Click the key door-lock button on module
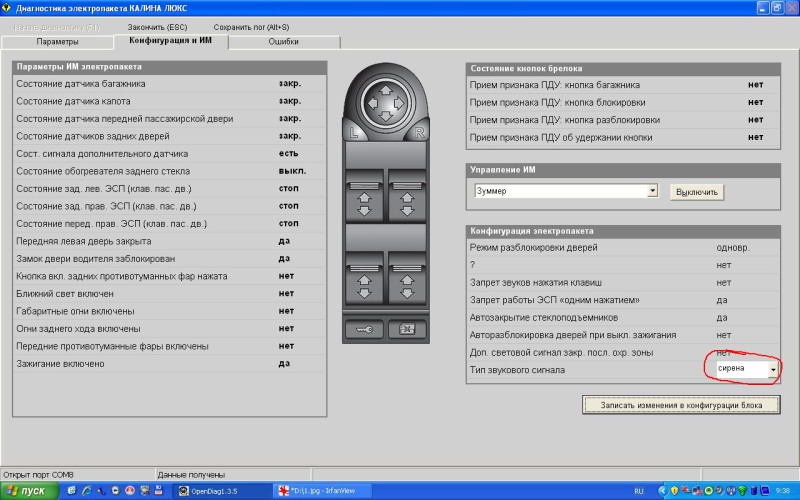The image size is (800, 500). tap(364, 329)
